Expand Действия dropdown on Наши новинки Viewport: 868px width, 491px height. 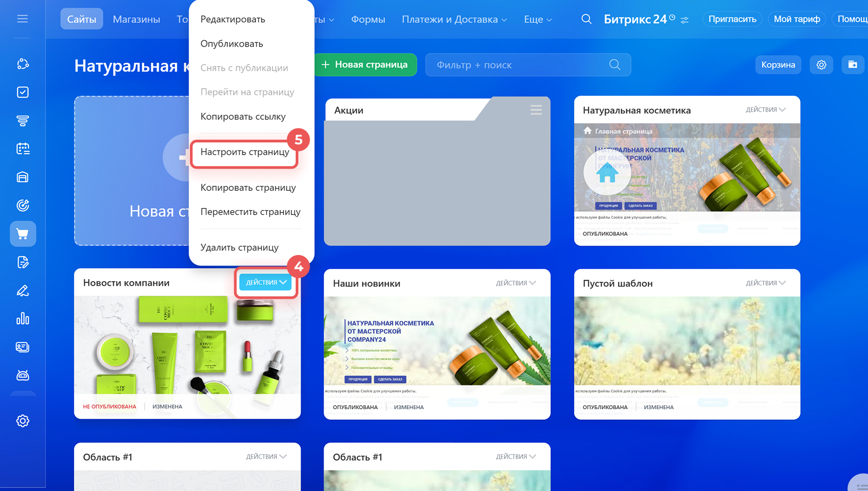[516, 283]
